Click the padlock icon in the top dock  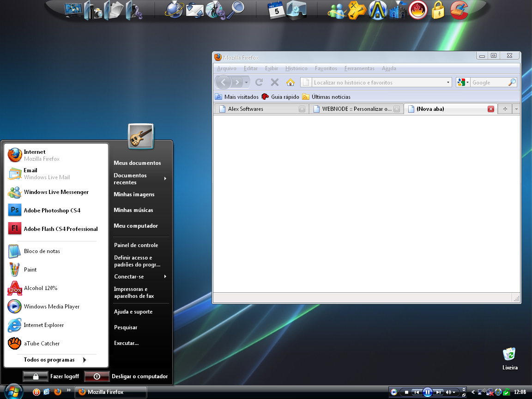point(438,11)
